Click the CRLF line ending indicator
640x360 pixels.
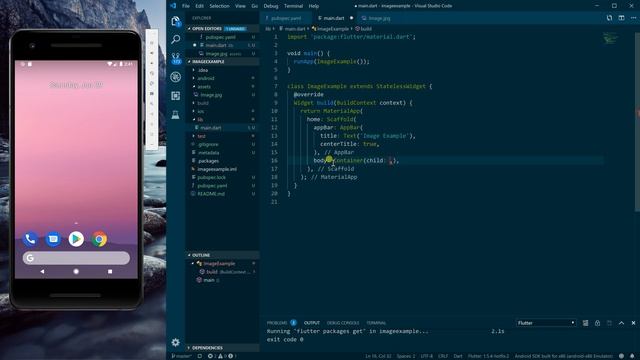click(x=443, y=356)
